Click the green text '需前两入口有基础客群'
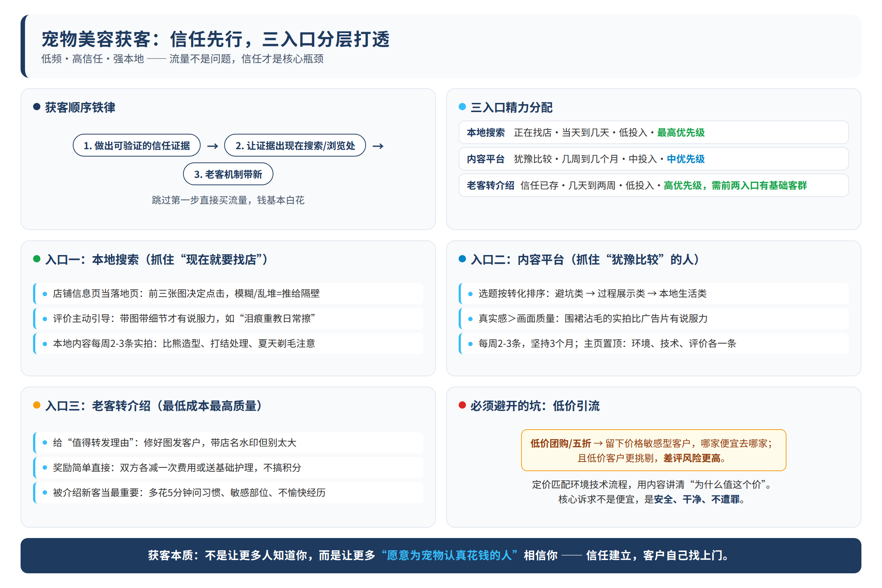This screenshot has width=882, height=588. point(759,185)
